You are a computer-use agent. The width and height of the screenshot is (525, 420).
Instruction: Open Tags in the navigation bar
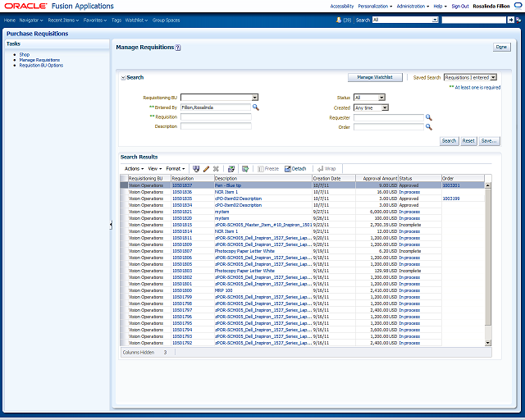click(x=116, y=20)
